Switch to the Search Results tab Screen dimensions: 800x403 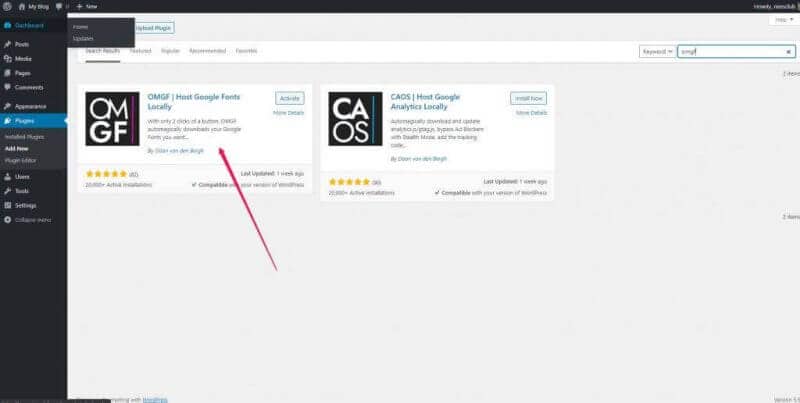pos(103,51)
